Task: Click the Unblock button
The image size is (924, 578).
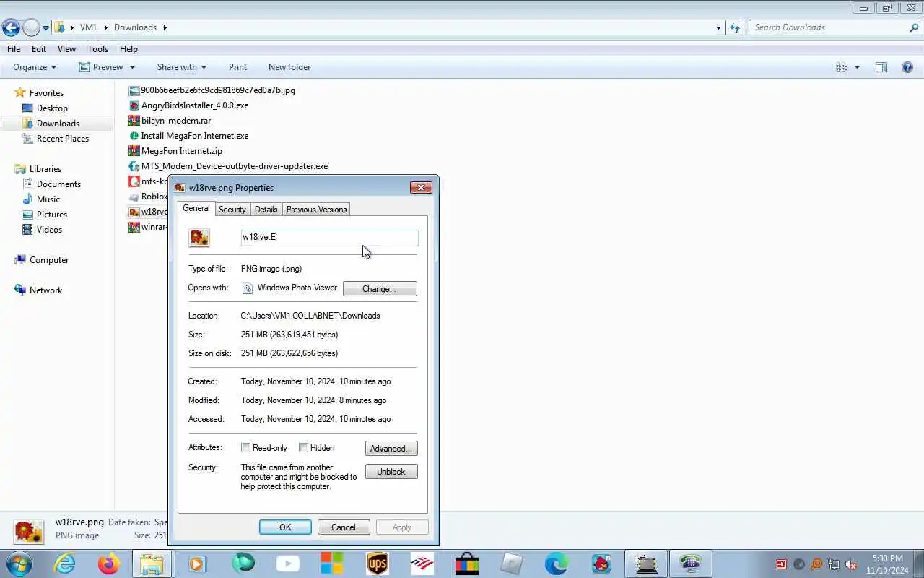Action: pos(391,472)
